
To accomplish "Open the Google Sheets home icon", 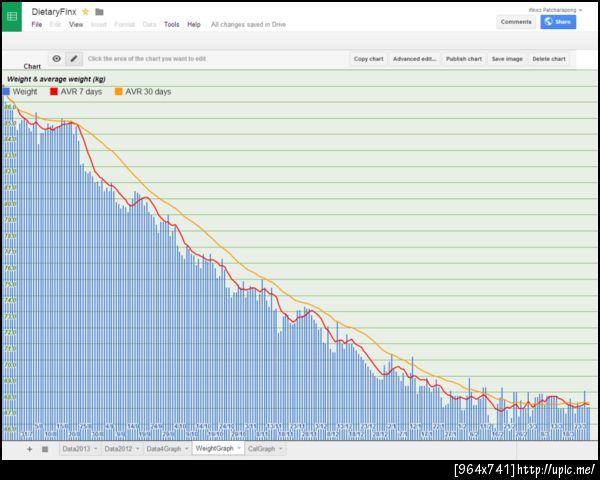I will click(x=12, y=16).
